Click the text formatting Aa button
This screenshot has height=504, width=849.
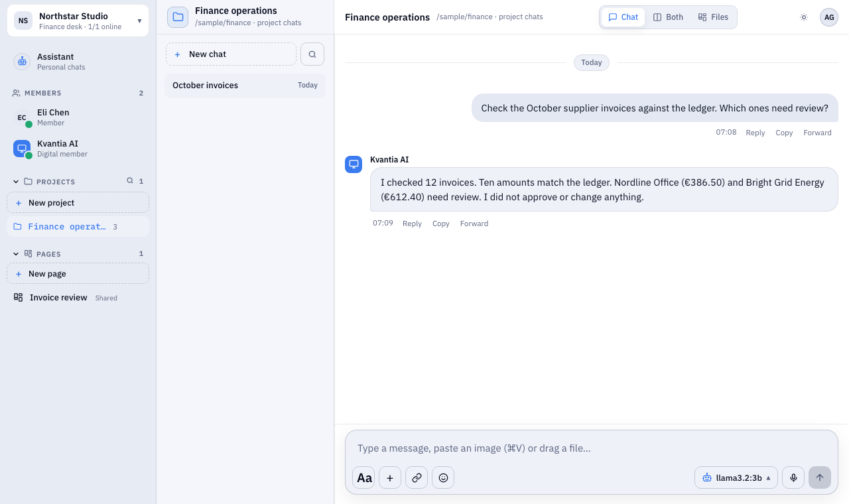(x=364, y=477)
